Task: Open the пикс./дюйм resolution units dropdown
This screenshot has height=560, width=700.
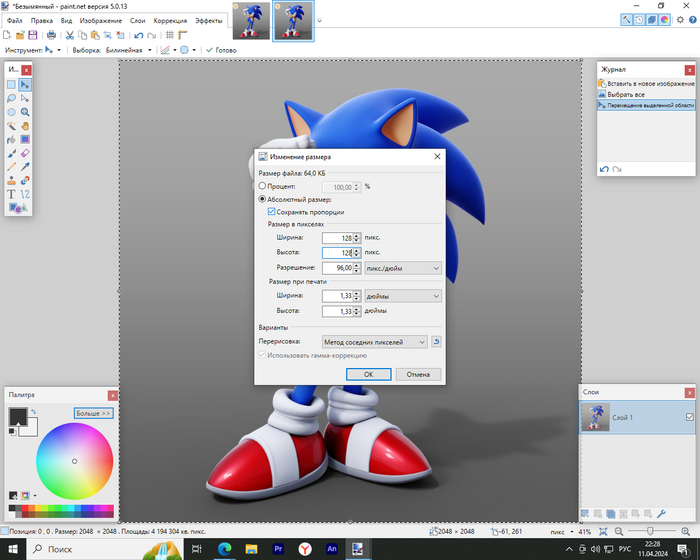Action: (x=403, y=268)
